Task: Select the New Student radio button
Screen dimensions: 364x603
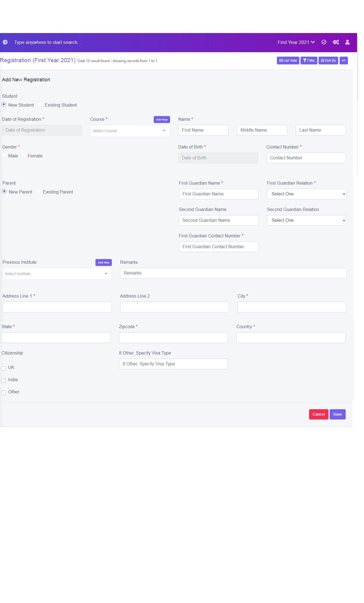Action: (4, 104)
